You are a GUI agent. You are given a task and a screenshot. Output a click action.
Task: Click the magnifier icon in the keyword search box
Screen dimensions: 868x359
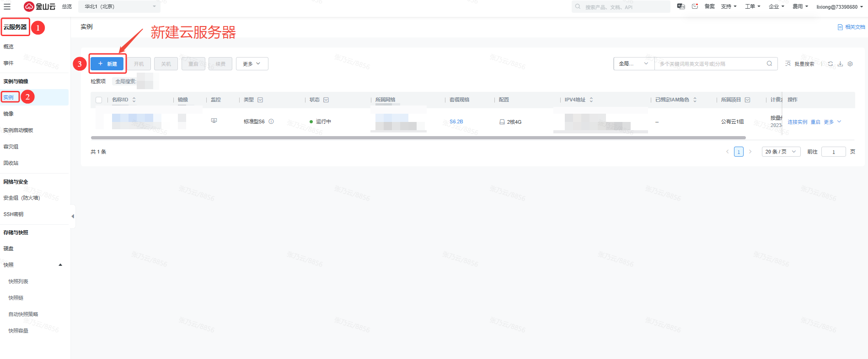[770, 63]
